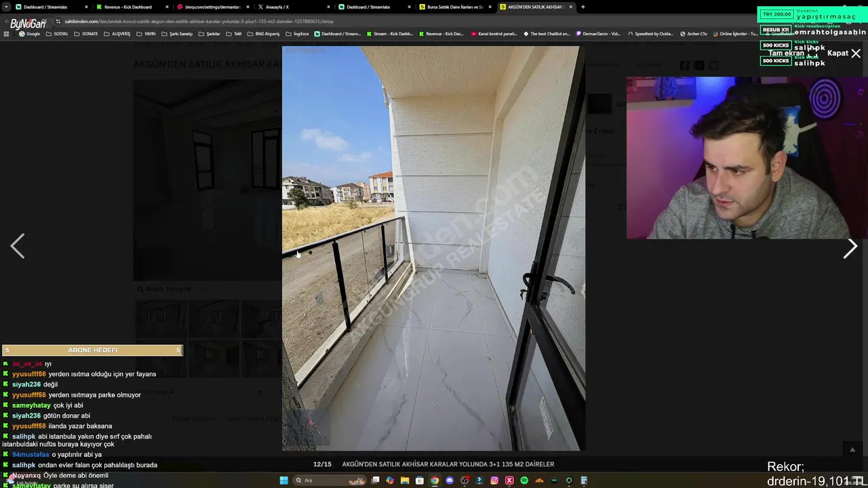Image resolution: width=868 pixels, height=488 pixels.
Task: Open the Online İşlemler bookmark
Action: 735,34
